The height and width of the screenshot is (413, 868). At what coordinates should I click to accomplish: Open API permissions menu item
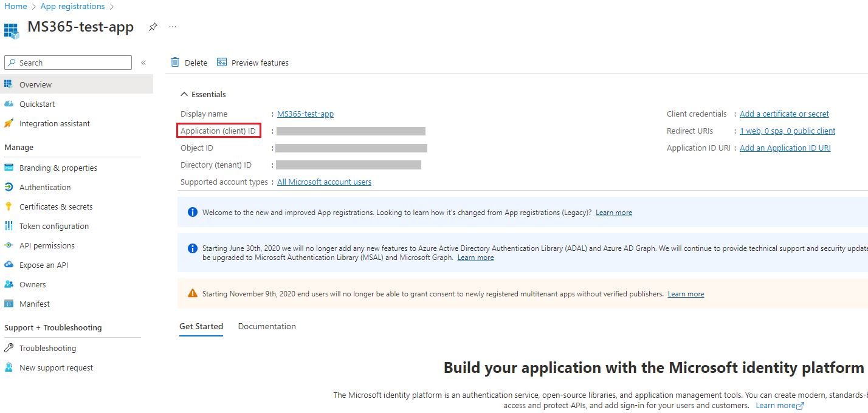point(47,245)
